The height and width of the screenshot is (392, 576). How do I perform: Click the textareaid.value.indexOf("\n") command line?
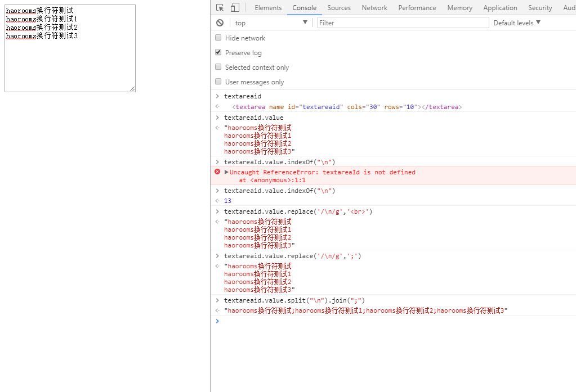[x=279, y=191]
